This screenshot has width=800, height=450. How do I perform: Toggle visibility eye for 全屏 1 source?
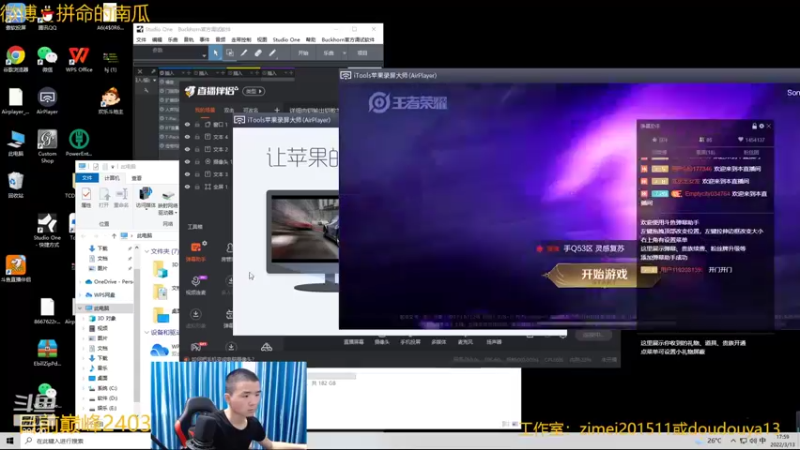[x=187, y=187]
